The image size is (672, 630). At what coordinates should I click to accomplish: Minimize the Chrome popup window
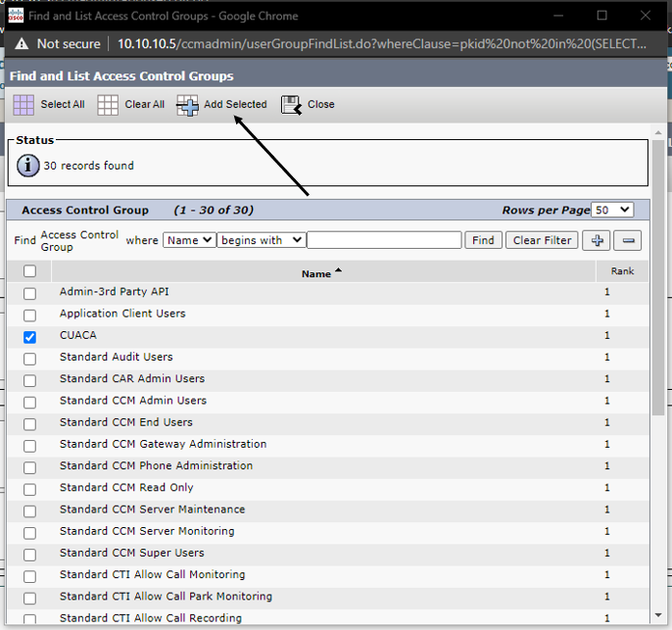point(558,16)
